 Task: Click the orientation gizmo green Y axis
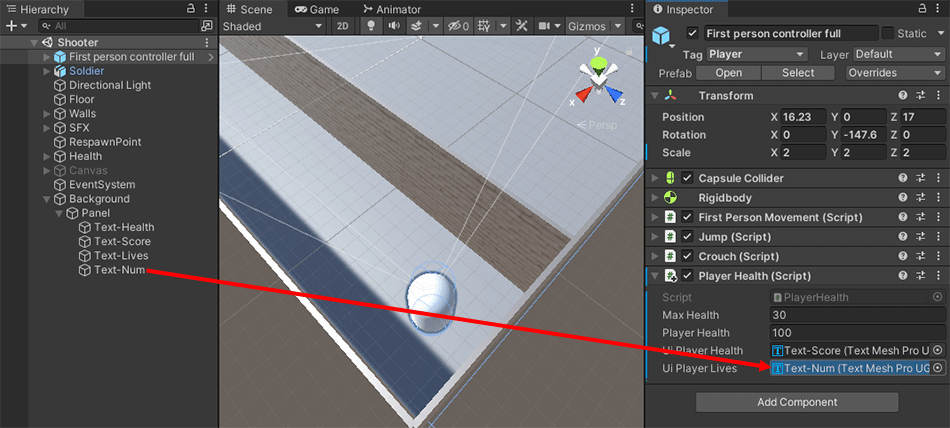tap(598, 66)
